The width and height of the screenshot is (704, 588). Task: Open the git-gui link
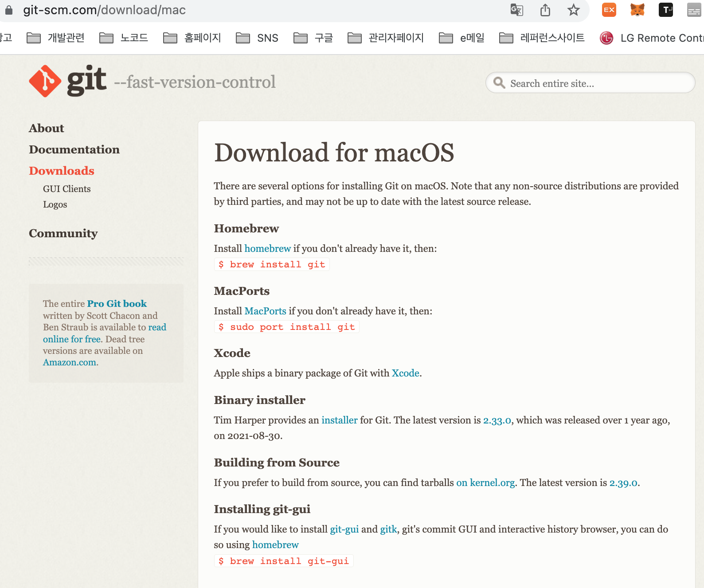(344, 529)
